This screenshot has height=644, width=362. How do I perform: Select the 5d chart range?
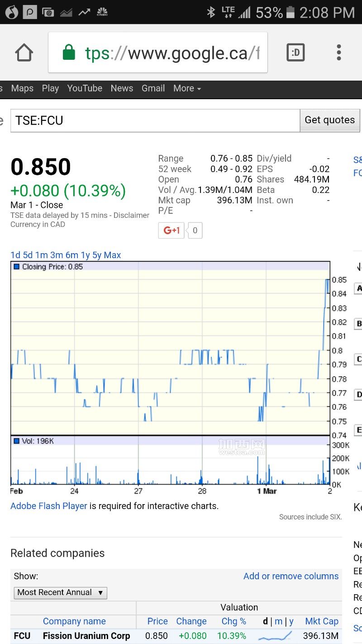point(28,255)
